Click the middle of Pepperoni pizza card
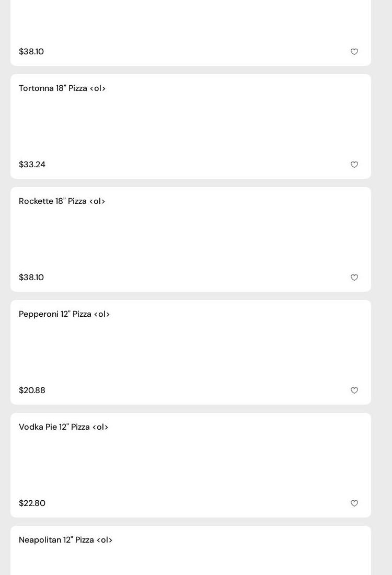This screenshot has width=392, height=575. (x=191, y=352)
